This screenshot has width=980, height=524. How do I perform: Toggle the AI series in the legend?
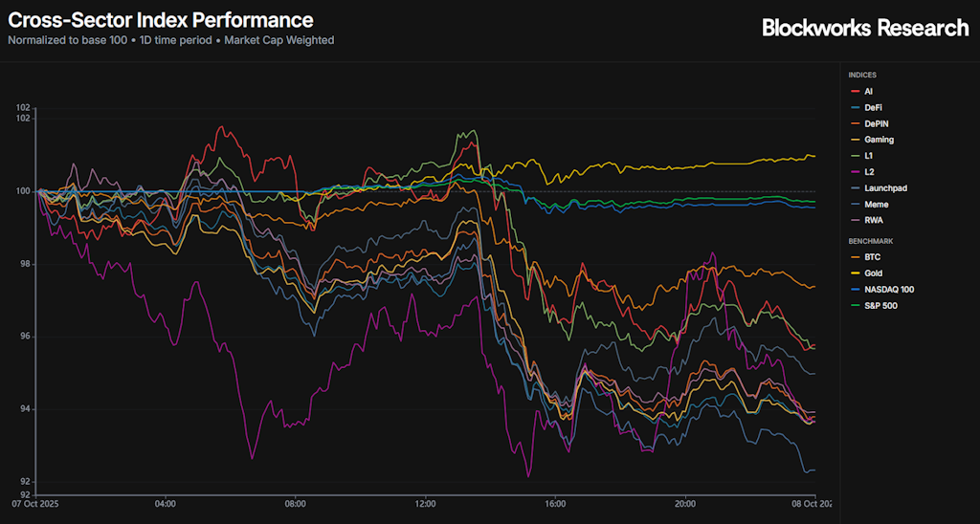coord(868,91)
